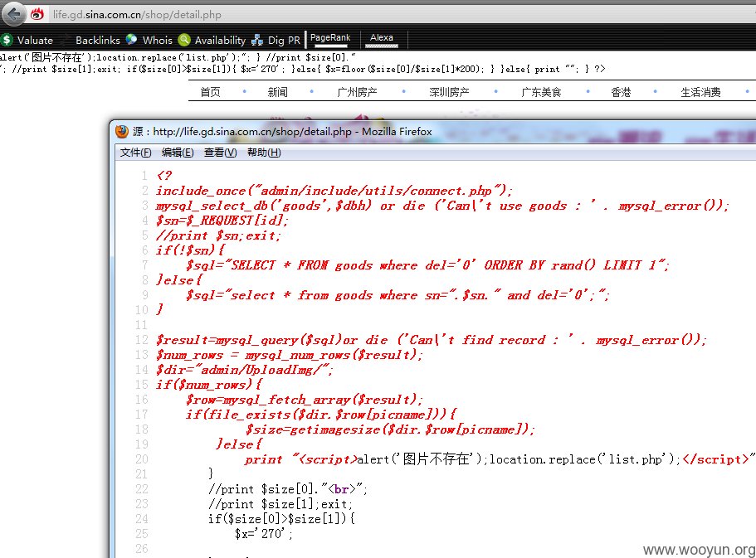
Task: Click the $size=getimagesize source line
Action: click(390, 429)
